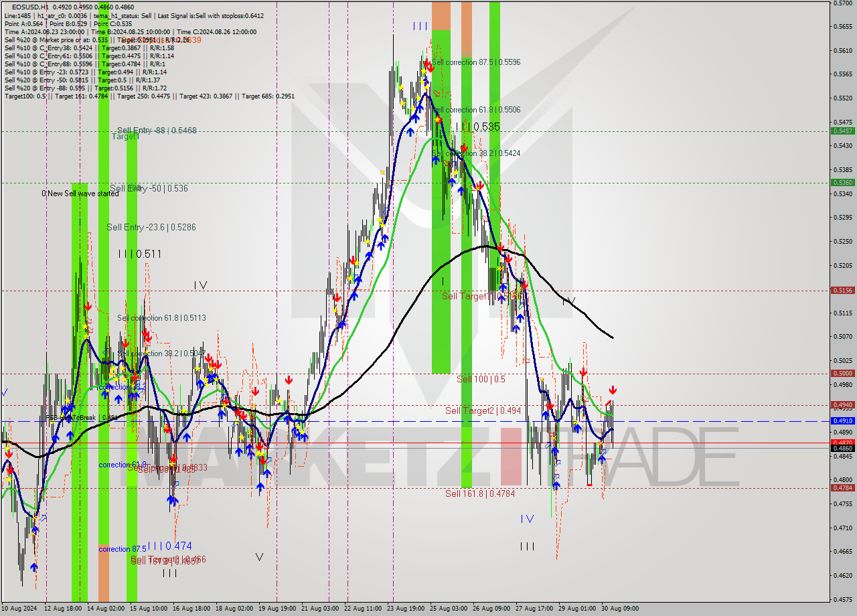Screen dimensions: 857x616
Task: Click '0 New Sell wave started' annotation
Action: [80, 194]
